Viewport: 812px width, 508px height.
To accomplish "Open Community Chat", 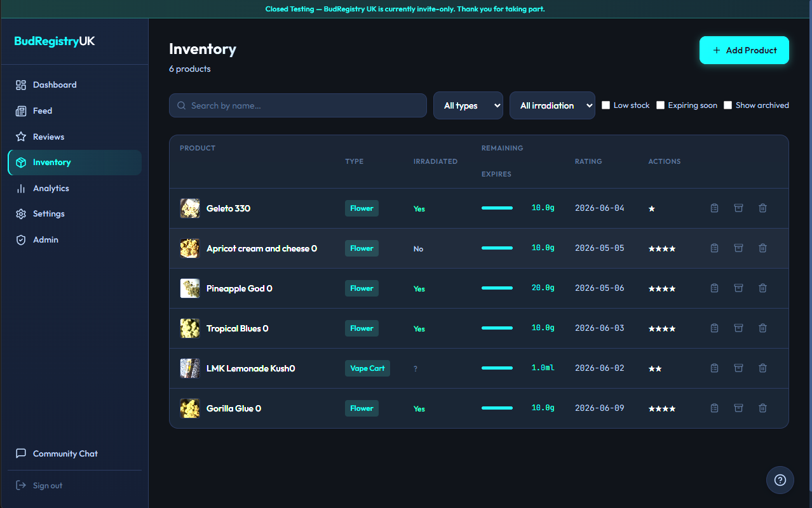I will [65, 453].
